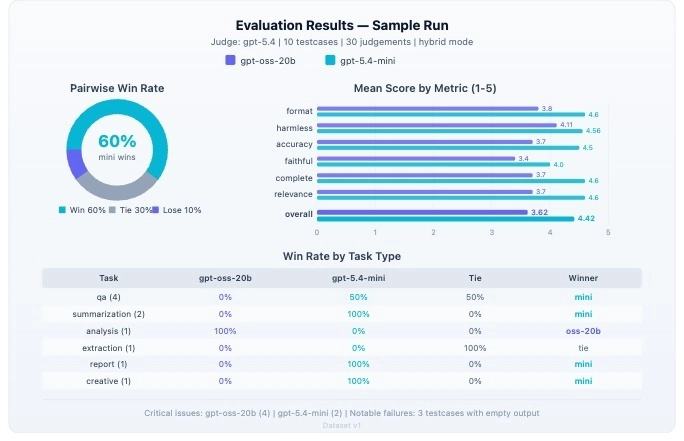Click the teal gpt-5.4-mini legend swatch

(331, 60)
